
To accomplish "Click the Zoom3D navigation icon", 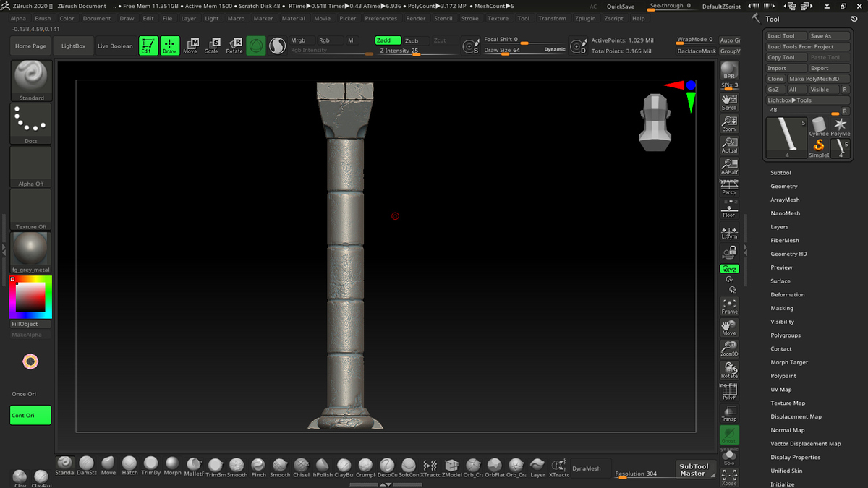I will point(729,348).
